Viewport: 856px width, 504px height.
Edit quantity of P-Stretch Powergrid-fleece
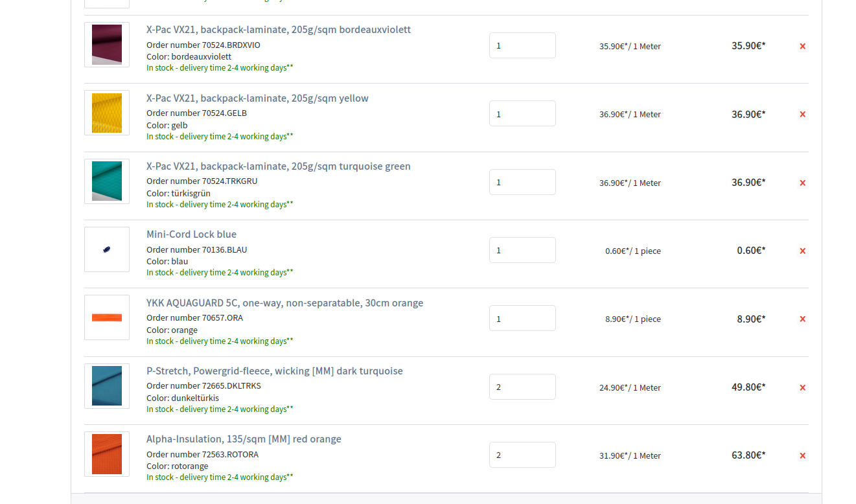click(522, 387)
